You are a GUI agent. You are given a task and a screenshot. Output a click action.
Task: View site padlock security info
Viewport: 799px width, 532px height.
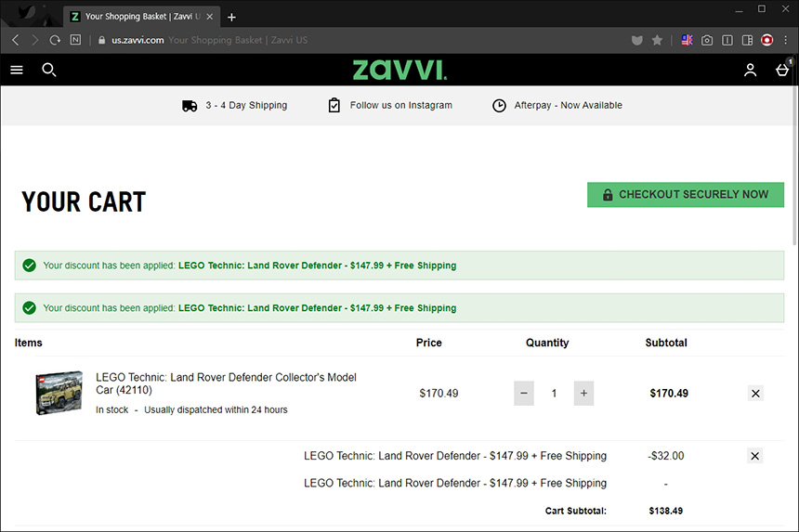[x=101, y=40]
